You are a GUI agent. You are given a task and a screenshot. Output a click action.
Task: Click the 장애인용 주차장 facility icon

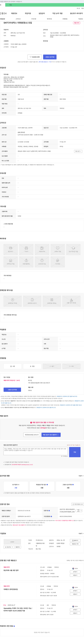(13, 301)
